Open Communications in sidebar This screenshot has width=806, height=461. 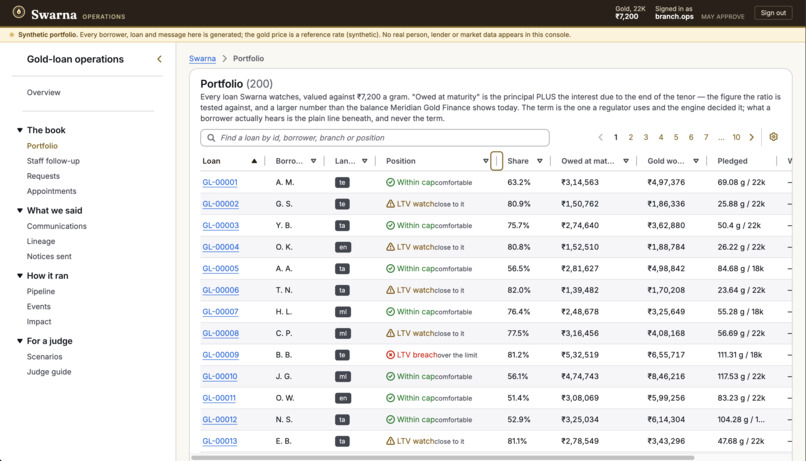(x=57, y=226)
